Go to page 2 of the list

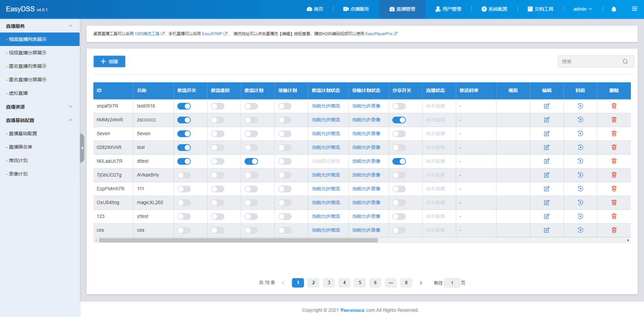314,283
